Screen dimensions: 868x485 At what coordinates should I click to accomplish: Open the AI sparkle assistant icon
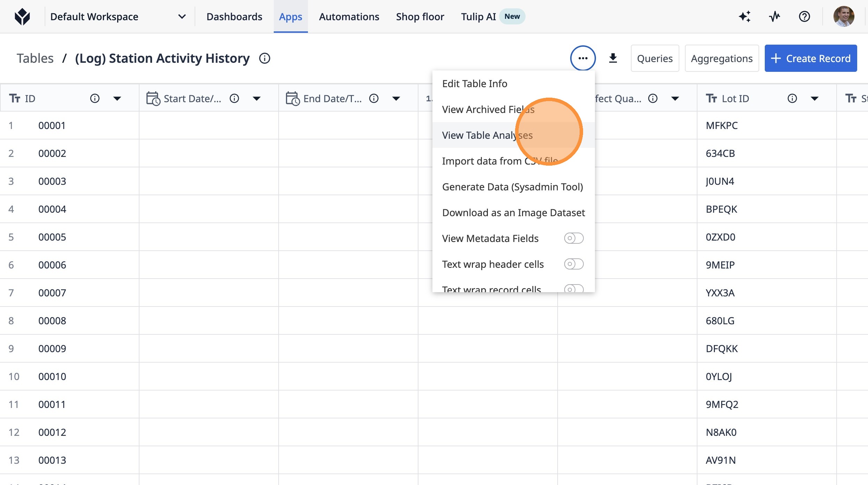tap(745, 16)
